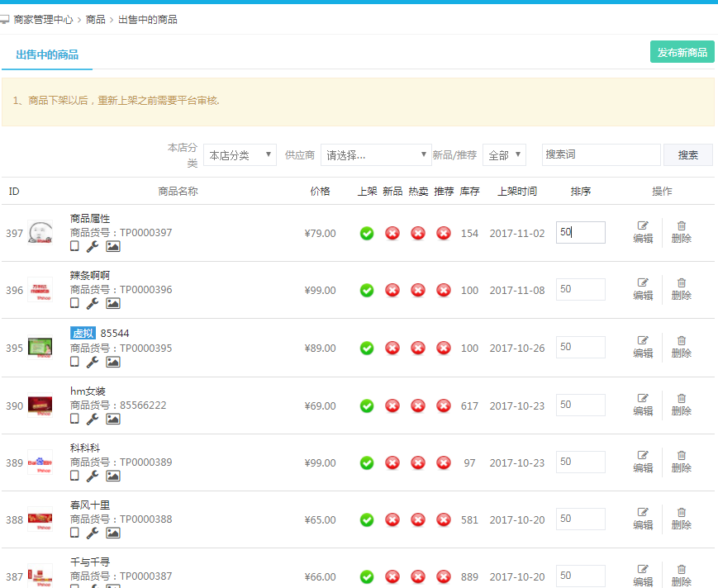
Task: Click the delete trash icon for product 388
Action: coord(681,512)
